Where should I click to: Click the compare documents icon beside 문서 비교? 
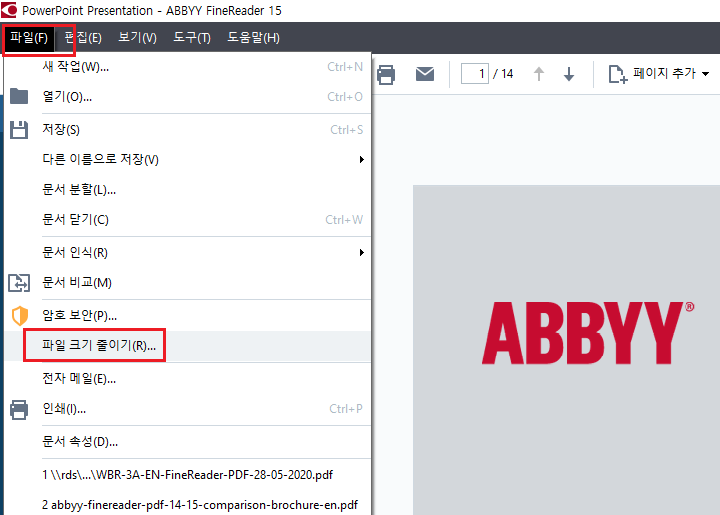click(x=19, y=283)
